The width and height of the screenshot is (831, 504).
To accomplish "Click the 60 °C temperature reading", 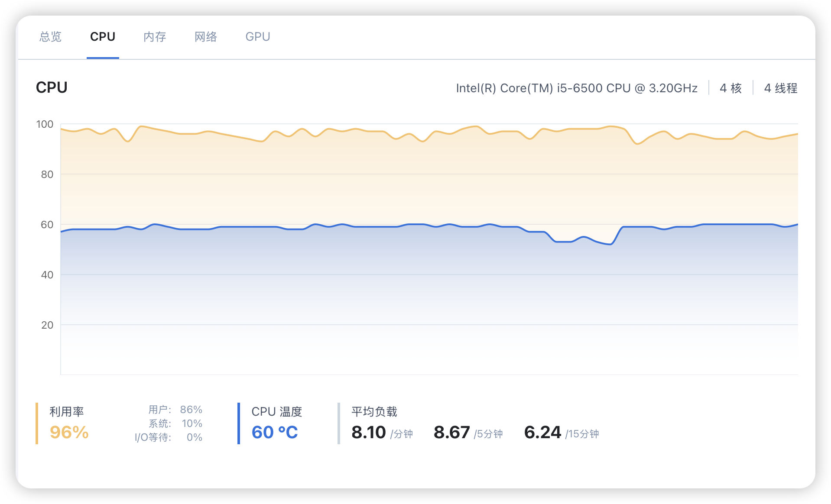I will coord(275,432).
